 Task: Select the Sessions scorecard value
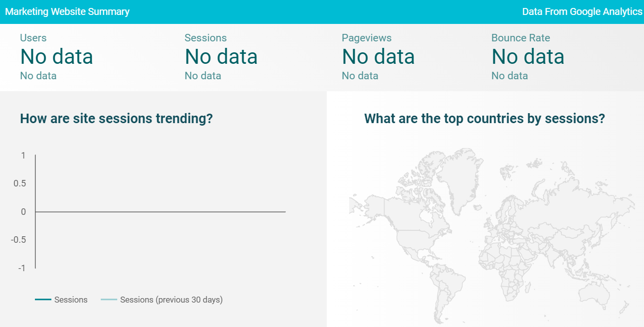(221, 56)
